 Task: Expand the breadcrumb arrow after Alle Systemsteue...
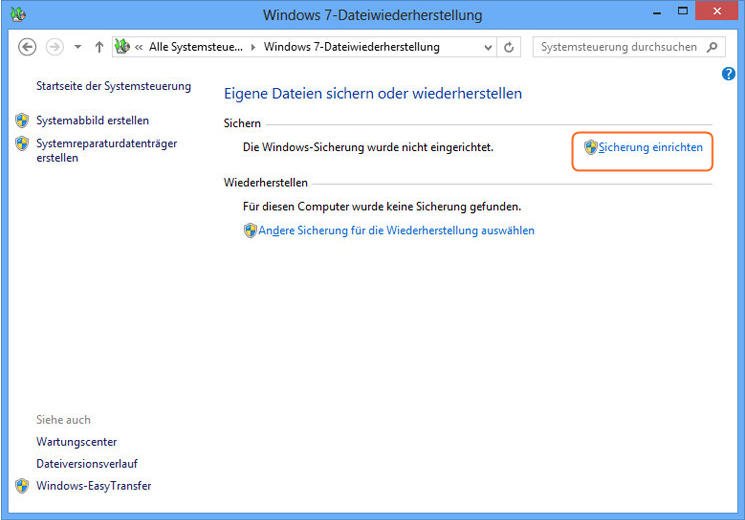coord(253,47)
